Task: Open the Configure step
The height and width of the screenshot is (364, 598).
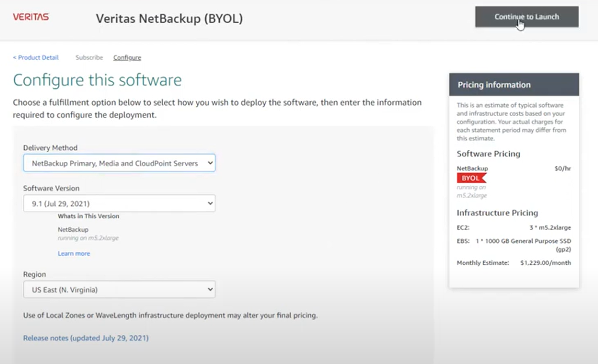Action: tap(127, 57)
